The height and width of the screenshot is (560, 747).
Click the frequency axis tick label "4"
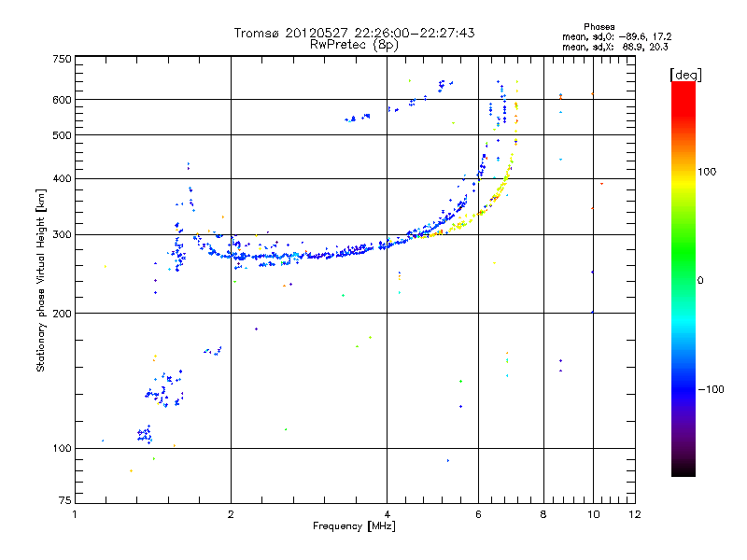tap(387, 514)
